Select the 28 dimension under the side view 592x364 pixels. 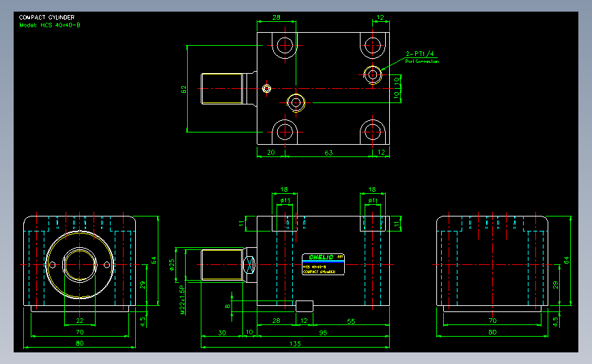pos(277,320)
